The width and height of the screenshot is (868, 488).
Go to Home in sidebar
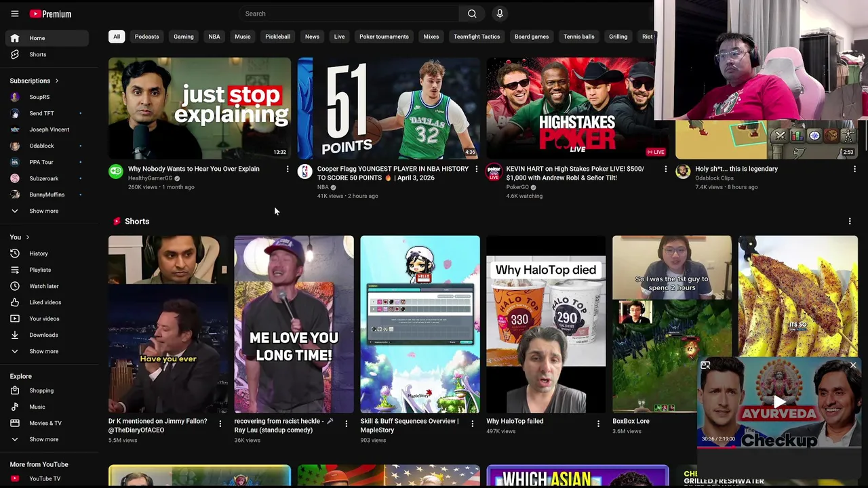(47, 38)
